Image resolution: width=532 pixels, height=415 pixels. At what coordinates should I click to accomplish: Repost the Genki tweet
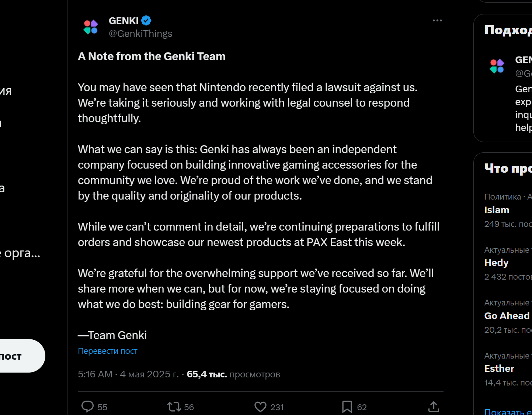tap(174, 407)
